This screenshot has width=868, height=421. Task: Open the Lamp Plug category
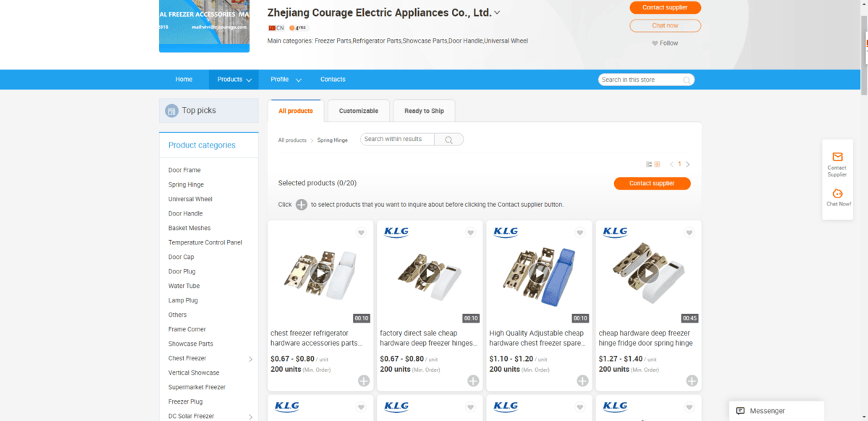(183, 301)
